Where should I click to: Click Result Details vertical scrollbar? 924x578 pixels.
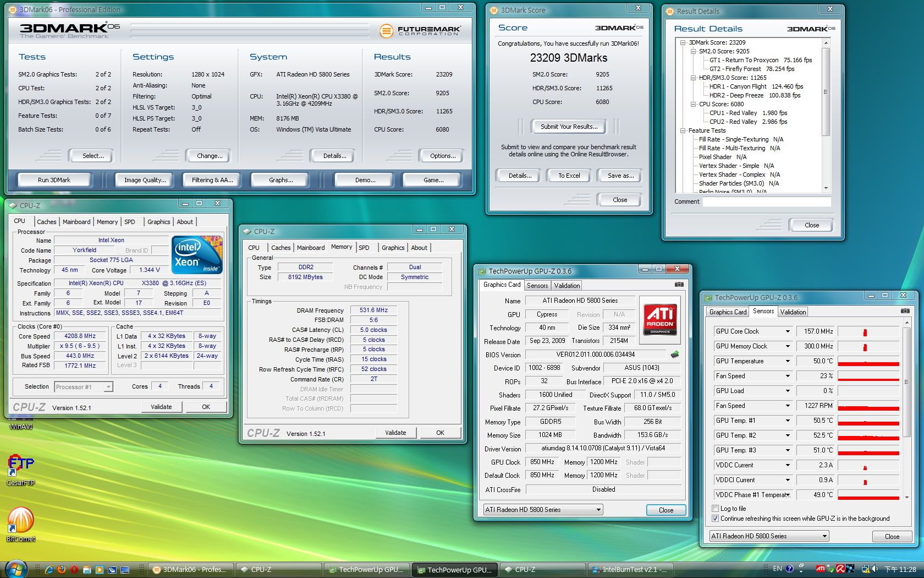point(826,116)
